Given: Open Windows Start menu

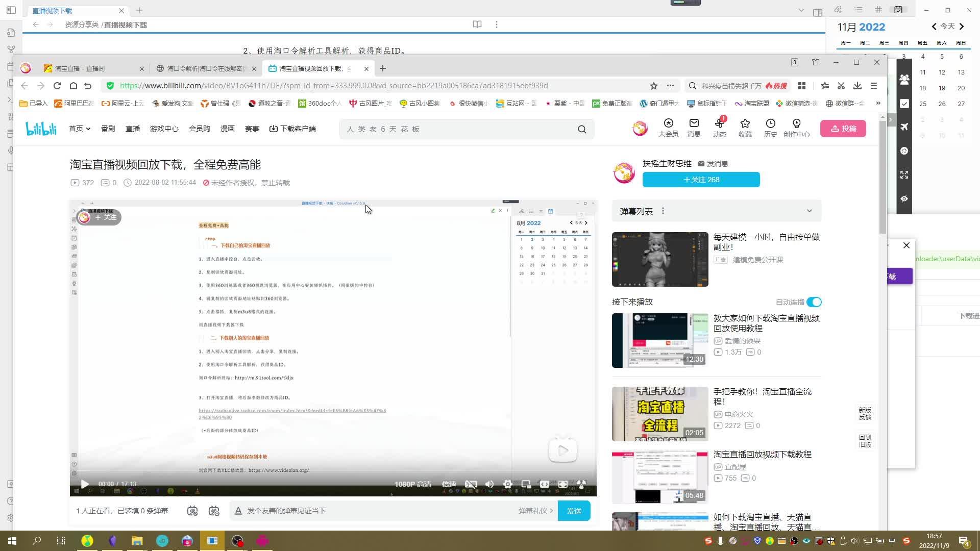Looking at the screenshot, I should (x=12, y=541).
